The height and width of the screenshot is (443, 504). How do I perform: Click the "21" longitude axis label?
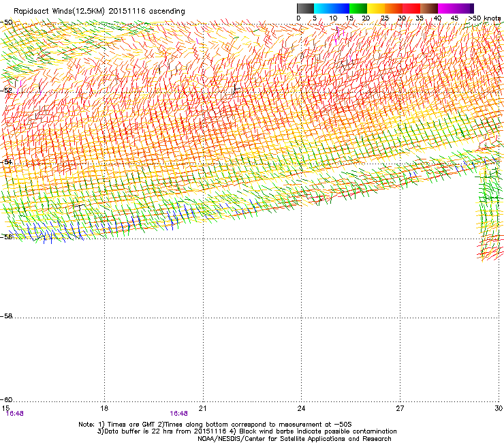202,408
